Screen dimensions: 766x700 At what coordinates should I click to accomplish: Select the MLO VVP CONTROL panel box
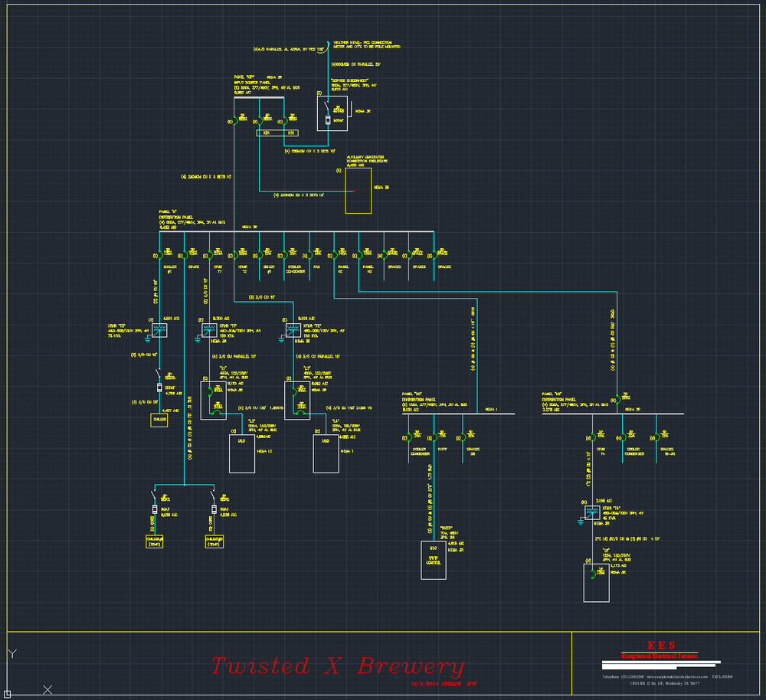[x=434, y=561]
